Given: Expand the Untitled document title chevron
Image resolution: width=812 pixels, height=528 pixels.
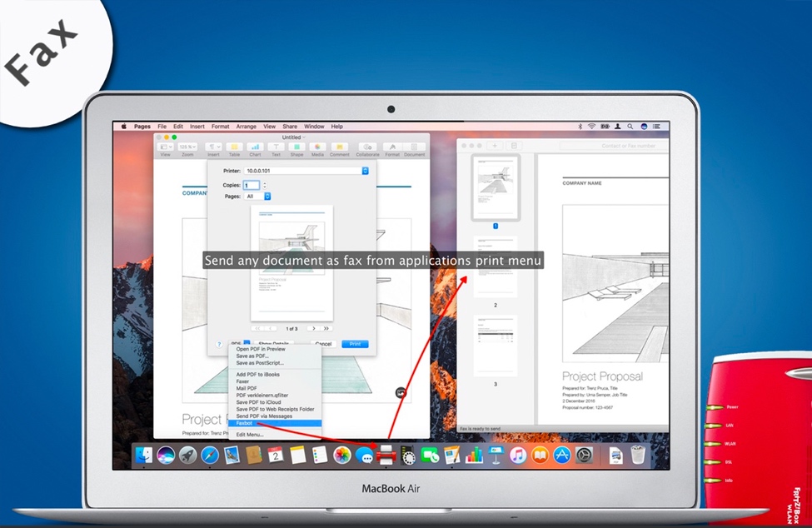Looking at the screenshot, I should [303, 137].
